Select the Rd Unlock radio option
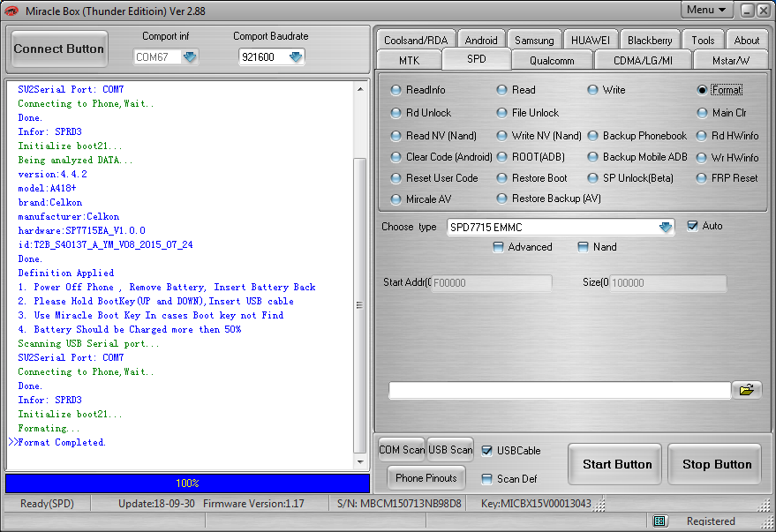Image resolution: width=776 pixels, height=532 pixels. (421, 113)
